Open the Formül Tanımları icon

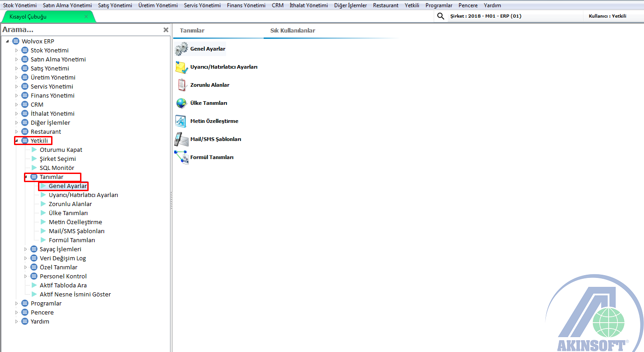[x=181, y=157]
